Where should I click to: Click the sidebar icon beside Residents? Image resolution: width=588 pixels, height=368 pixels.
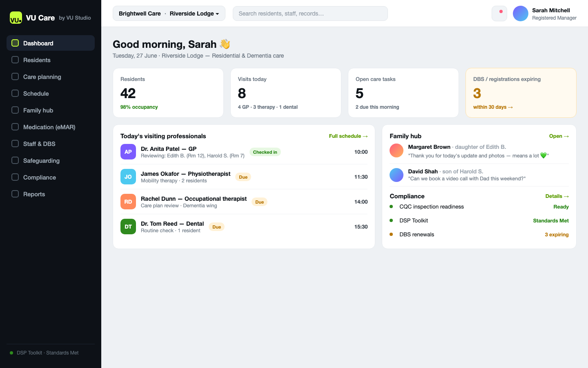(15, 60)
